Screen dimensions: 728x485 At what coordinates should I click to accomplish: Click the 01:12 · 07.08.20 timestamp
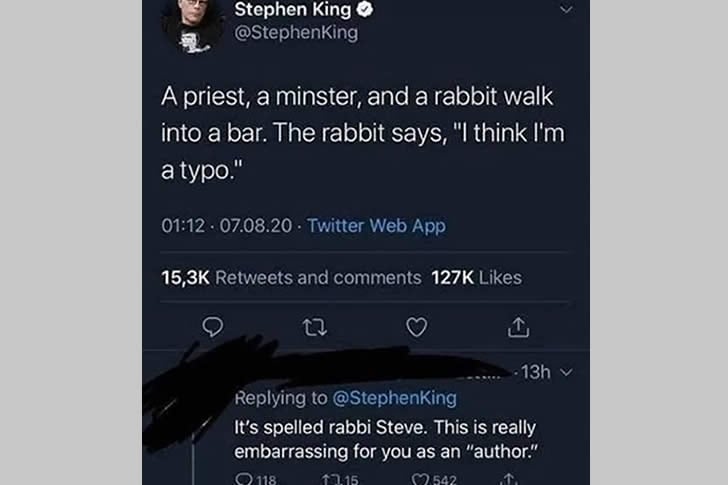click(x=227, y=226)
